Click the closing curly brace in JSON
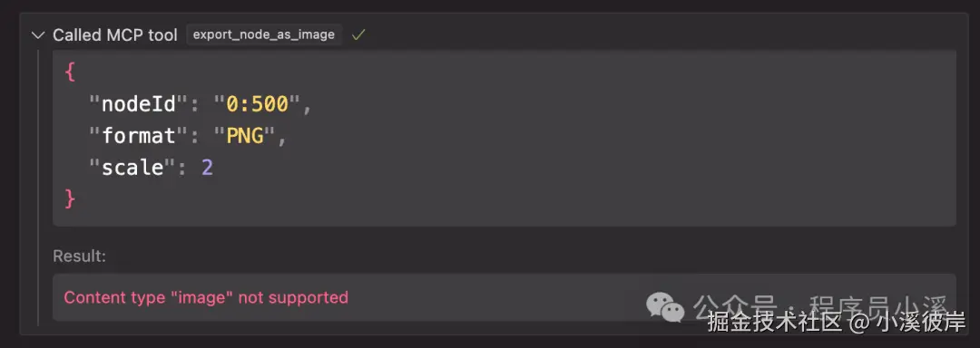This screenshot has width=980, height=348. pos(69,199)
